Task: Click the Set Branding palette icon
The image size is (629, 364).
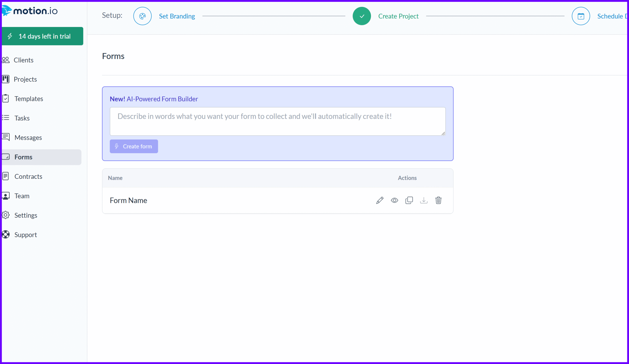Action: tap(142, 16)
